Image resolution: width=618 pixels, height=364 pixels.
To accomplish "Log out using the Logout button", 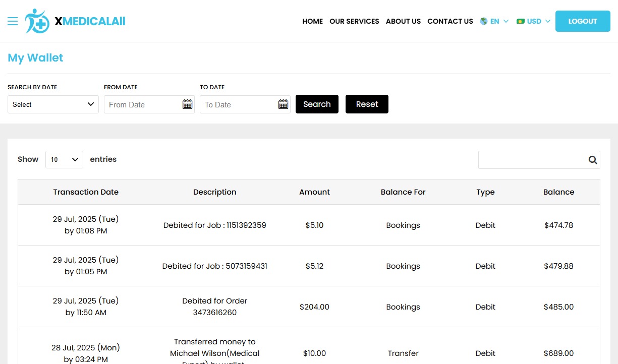I will (582, 21).
